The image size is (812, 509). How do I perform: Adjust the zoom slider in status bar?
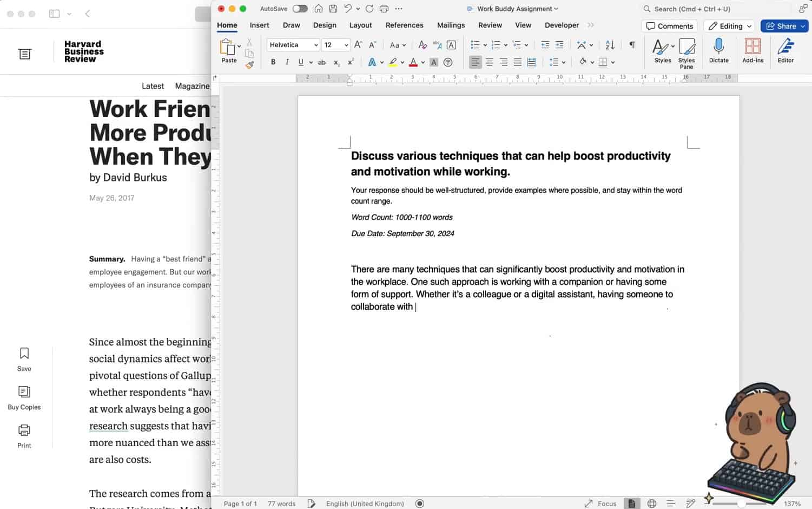(741, 504)
